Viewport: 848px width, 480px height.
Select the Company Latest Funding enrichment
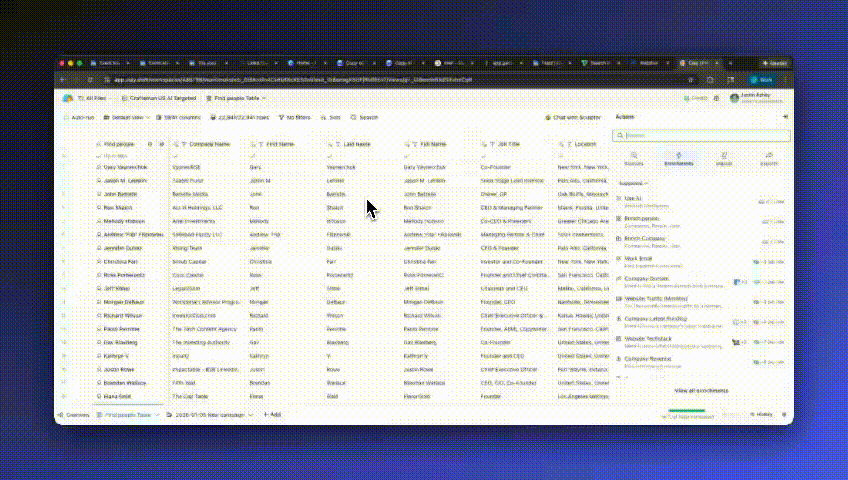pyautogui.click(x=701, y=322)
